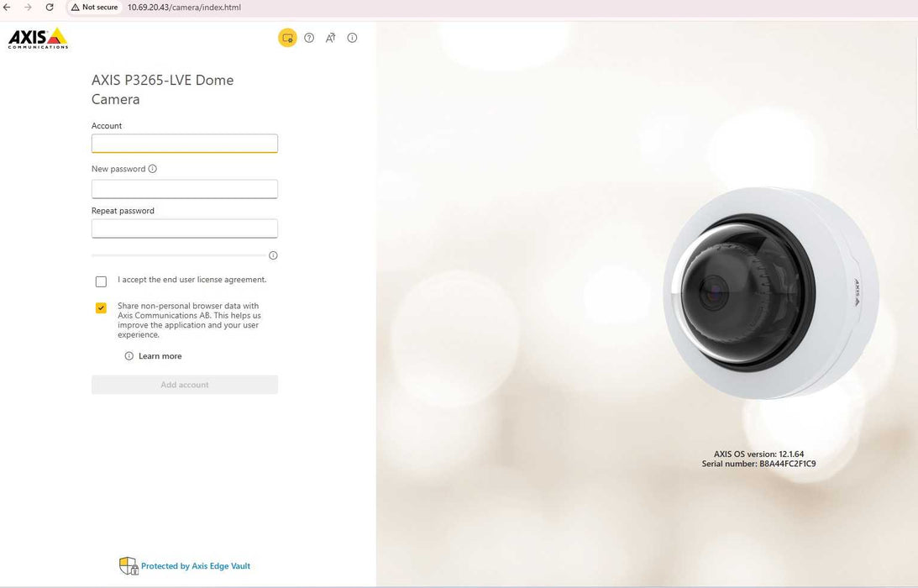Open the help question mark icon
Viewport: 918px width, 588px height.
pos(309,38)
